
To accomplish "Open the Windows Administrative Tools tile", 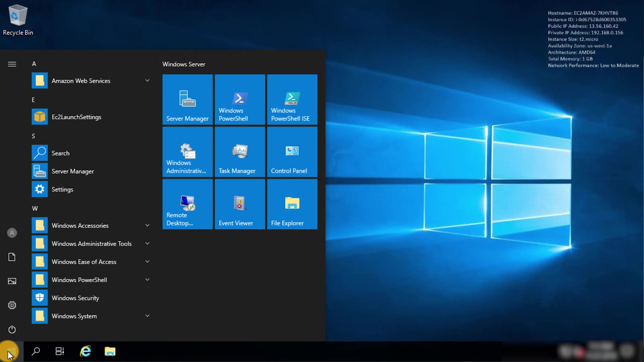I will click(187, 152).
